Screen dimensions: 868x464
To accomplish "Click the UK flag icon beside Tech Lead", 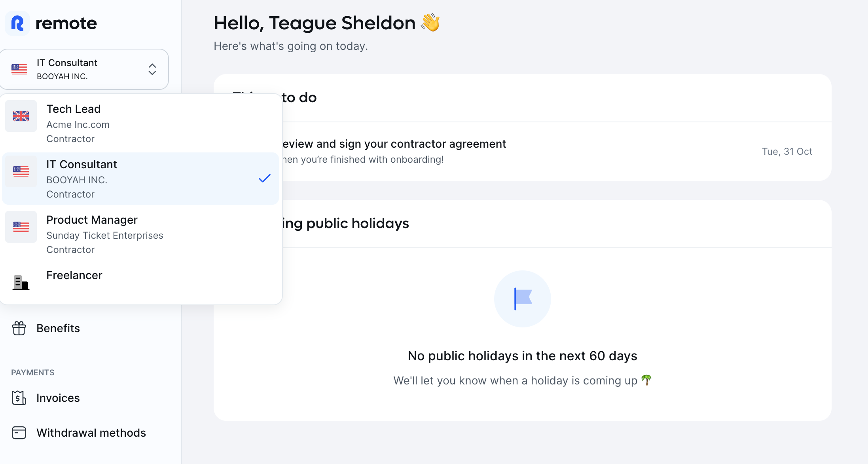I will point(21,116).
